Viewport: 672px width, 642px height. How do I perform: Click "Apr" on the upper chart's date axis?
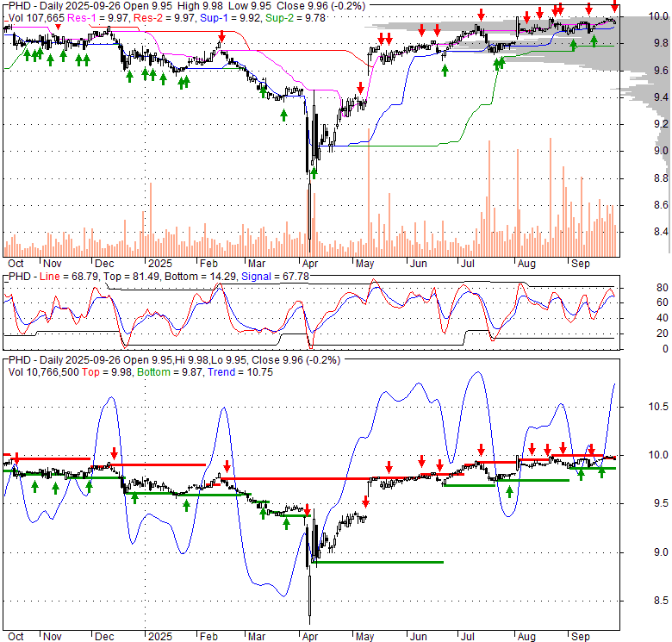click(x=310, y=264)
